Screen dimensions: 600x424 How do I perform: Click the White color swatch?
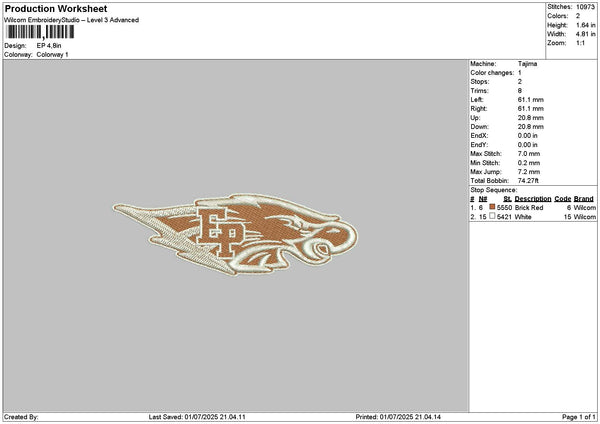[492, 216]
